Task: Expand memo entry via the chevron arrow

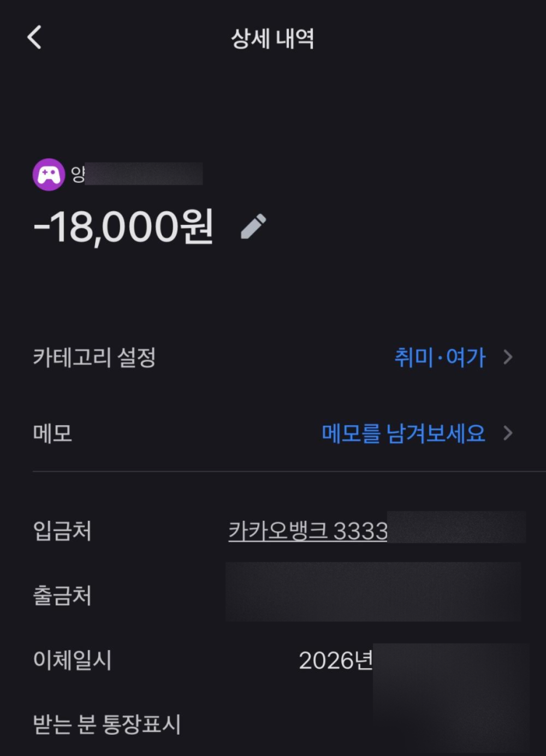Action: (x=508, y=433)
